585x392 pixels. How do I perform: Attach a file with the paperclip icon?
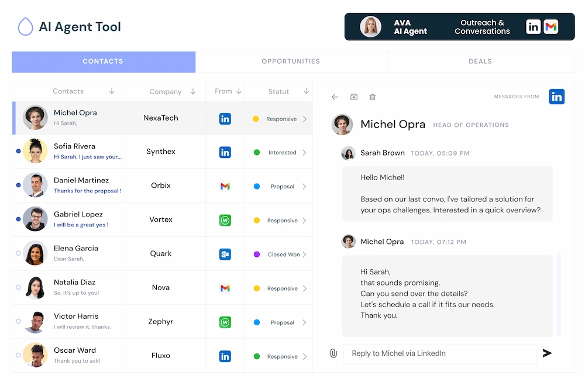[333, 353]
